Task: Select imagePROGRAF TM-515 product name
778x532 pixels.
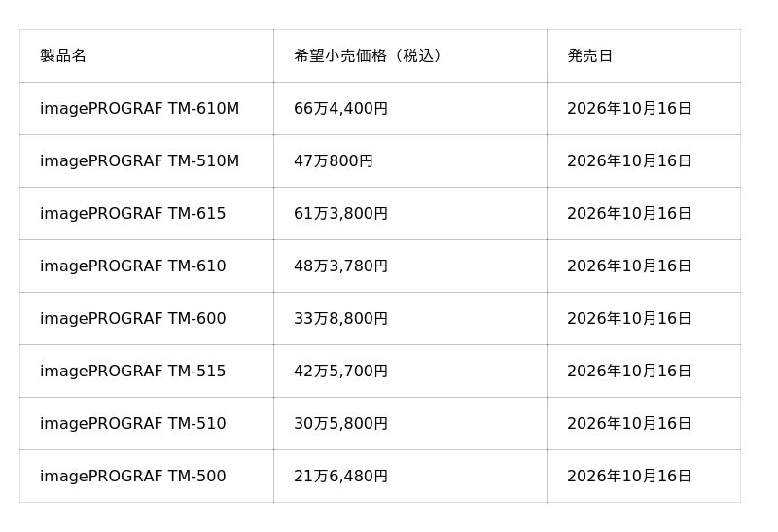Action: coord(133,372)
